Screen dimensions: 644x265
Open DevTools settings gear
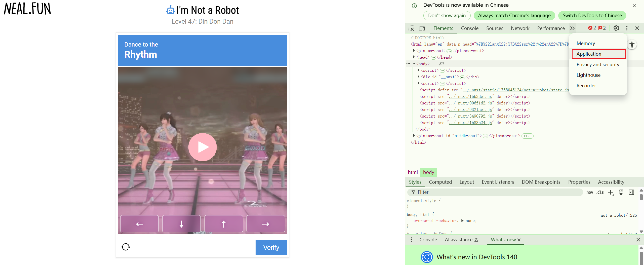click(x=616, y=28)
